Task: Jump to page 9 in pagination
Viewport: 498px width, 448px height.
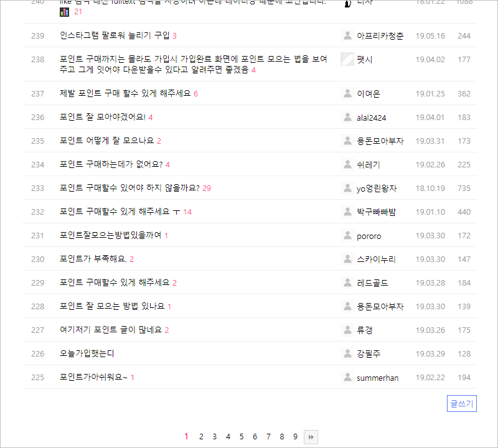Action: [295, 437]
